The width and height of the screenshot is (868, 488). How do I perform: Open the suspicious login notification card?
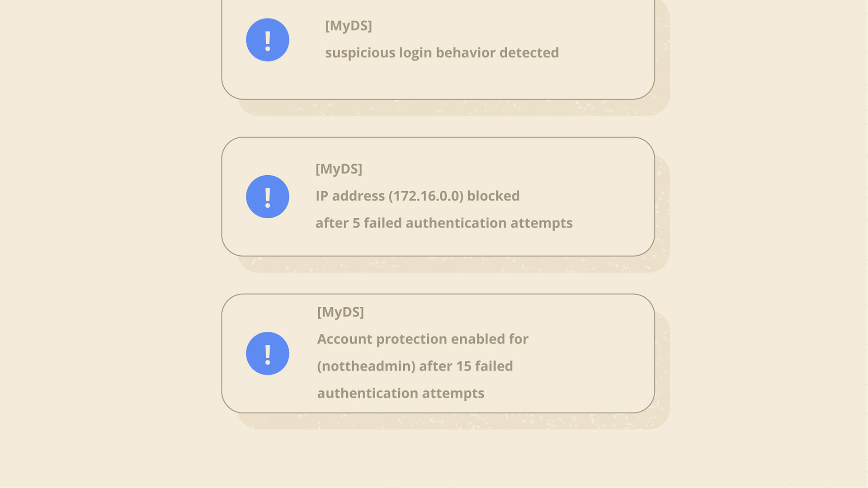(x=438, y=50)
